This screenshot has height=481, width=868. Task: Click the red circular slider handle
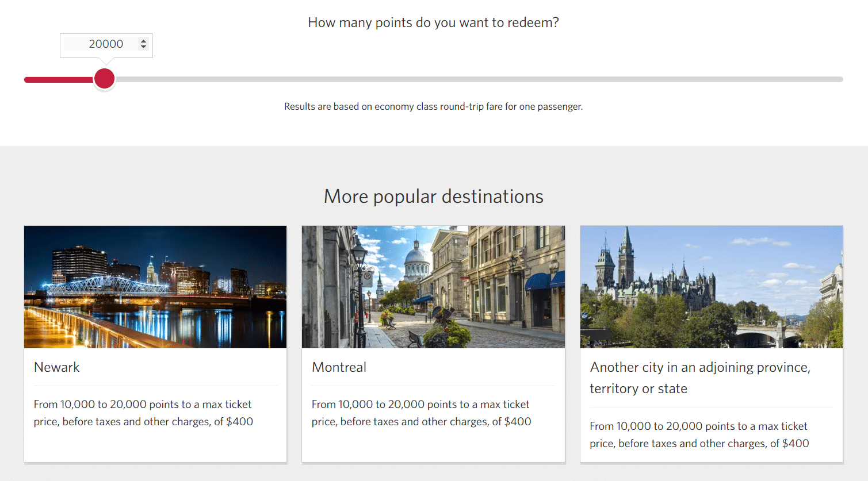tap(104, 79)
